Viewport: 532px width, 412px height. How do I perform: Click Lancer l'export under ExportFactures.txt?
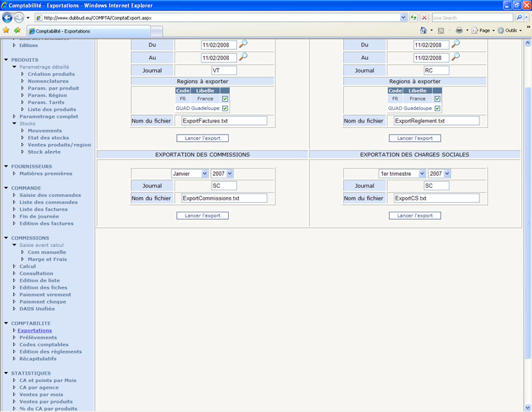[202, 138]
